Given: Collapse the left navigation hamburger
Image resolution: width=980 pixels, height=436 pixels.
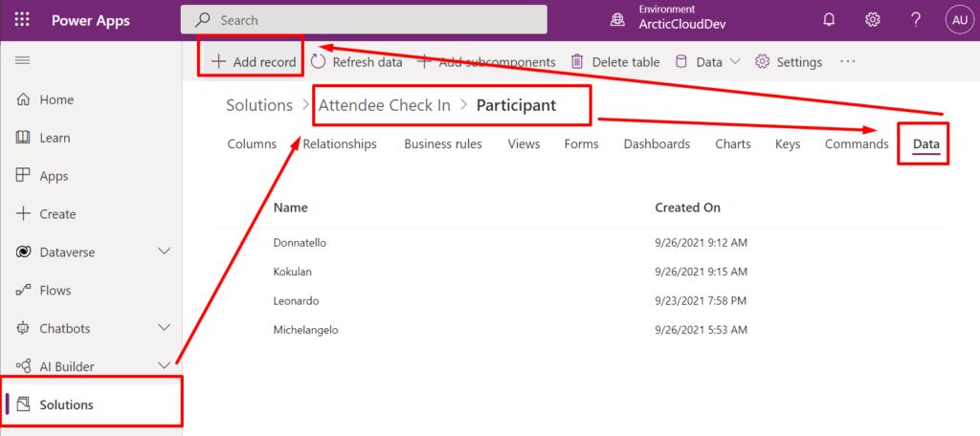Looking at the screenshot, I should (x=23, y=60).
